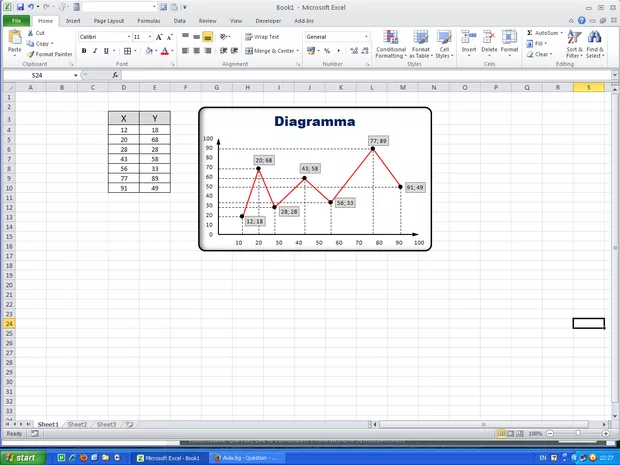
Task: Toggle Middle Align button
Action: pyautogui.click(x=197, y=36)
